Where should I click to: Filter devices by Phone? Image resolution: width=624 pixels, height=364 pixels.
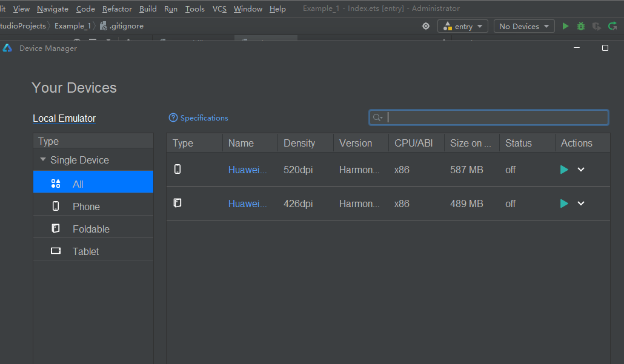click(93, 205)
